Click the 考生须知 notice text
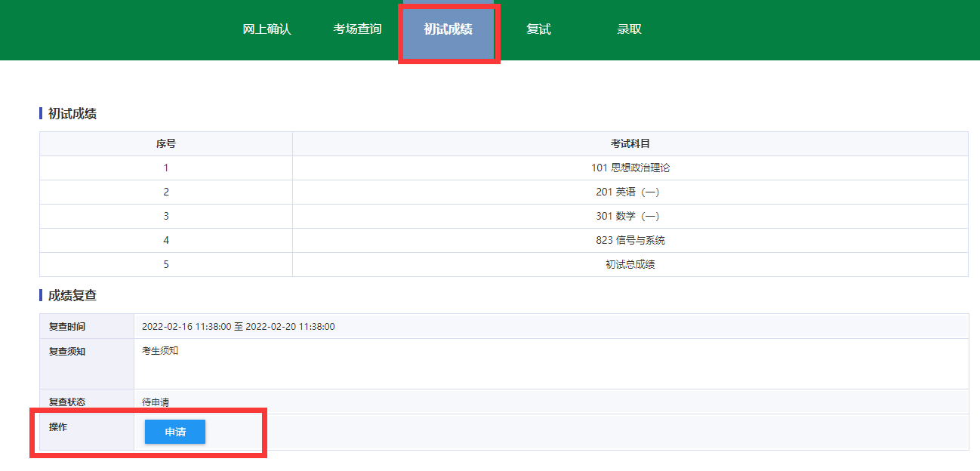This screenshot has width=980, height=471. click(160, 351)
